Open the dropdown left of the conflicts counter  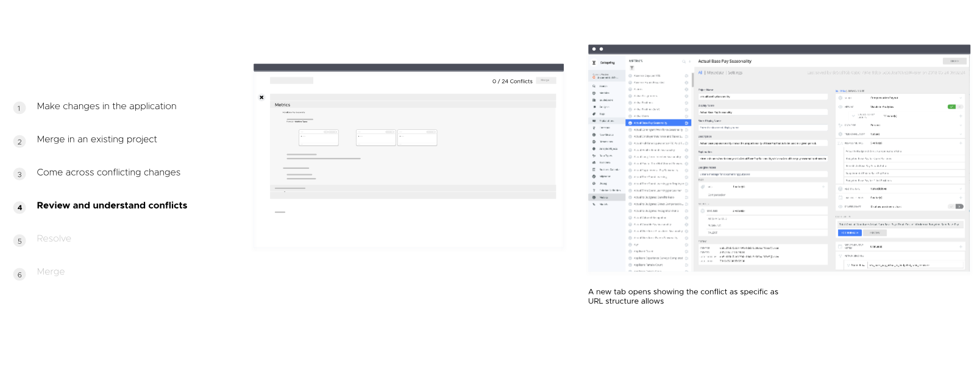(x=291, y=80)
